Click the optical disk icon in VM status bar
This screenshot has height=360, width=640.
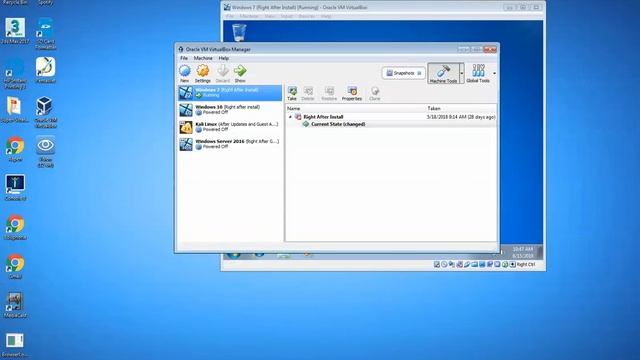(444, 264)
